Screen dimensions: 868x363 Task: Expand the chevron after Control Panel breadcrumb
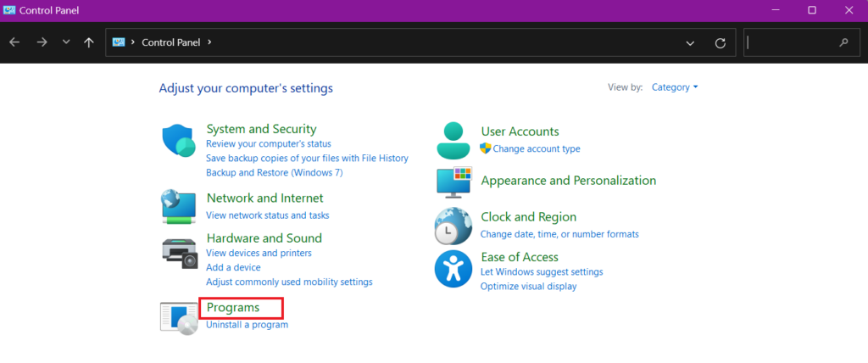pyautogui.click(x=209, y=42)
